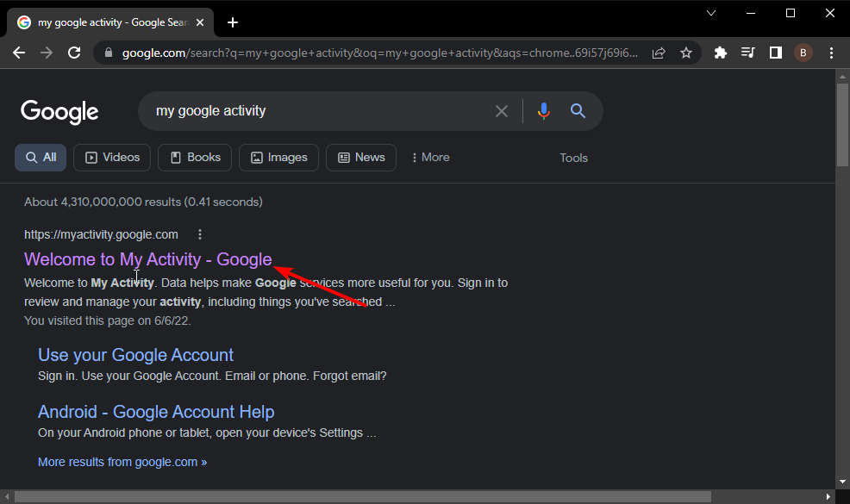Click the Google logo

(59, 112)
